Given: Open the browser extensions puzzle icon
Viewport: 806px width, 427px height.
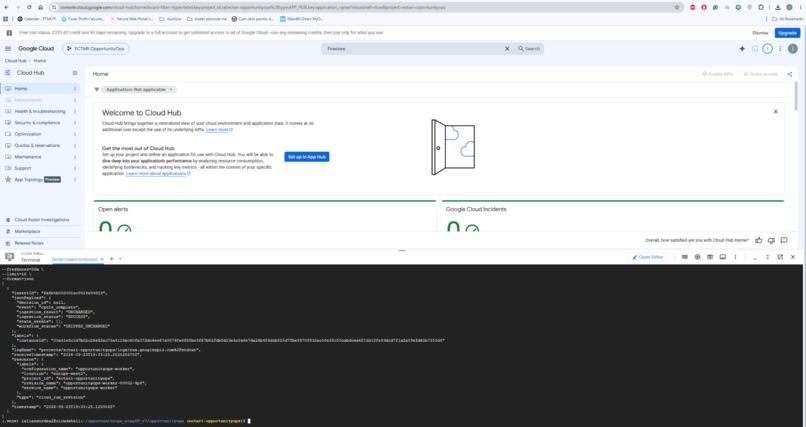Looking at the screenshot, I should 761,7.
